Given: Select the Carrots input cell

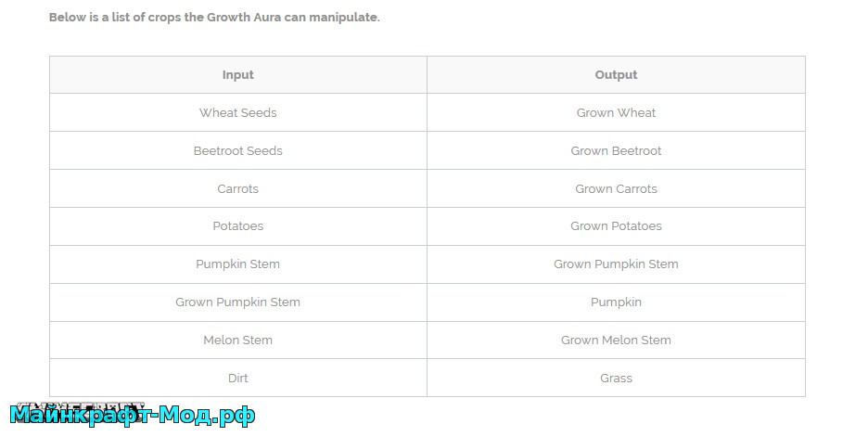Looking at the screenshot, I should (238, 189).
